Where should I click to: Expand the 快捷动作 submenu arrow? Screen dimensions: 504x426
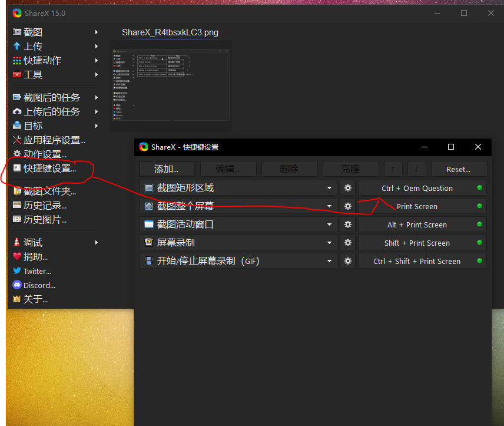click(97, 61)
